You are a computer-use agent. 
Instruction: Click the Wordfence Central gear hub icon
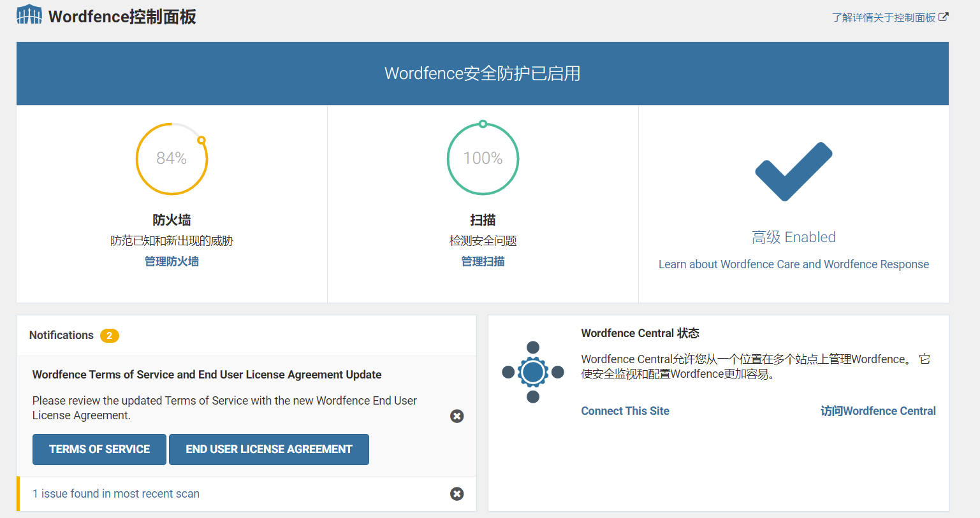[533, 372]
